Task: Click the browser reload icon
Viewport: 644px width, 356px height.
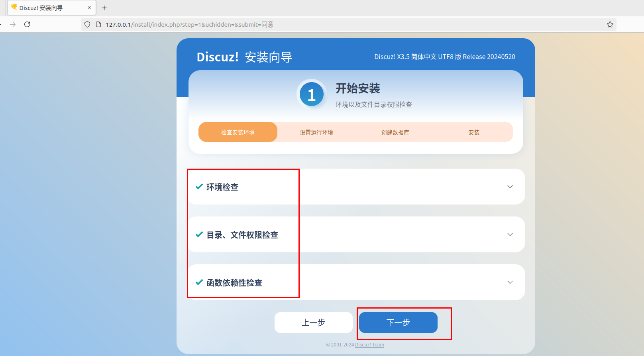Action: (x=27, y=24)
